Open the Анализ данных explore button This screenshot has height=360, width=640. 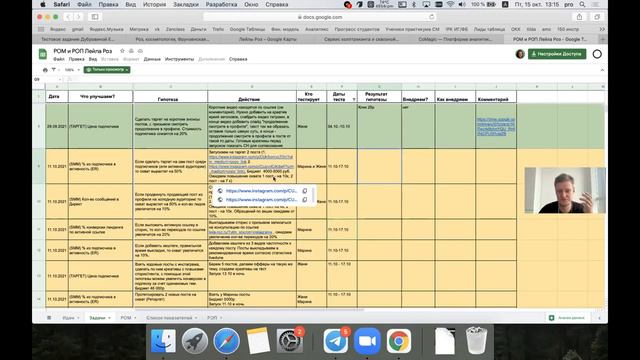[567, 318]
